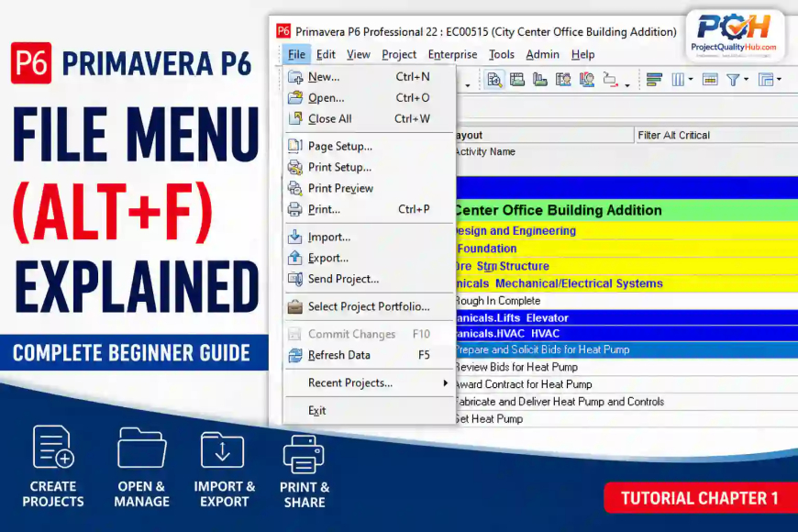Select the Center Office Building Addition row
The height and width of the screenshot is (532, 798).
626,210
